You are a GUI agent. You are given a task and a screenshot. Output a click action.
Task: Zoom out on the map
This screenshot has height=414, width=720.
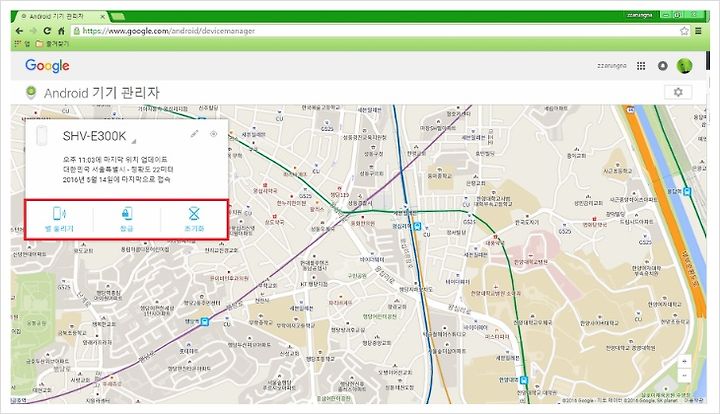click(x=684, y=375)
